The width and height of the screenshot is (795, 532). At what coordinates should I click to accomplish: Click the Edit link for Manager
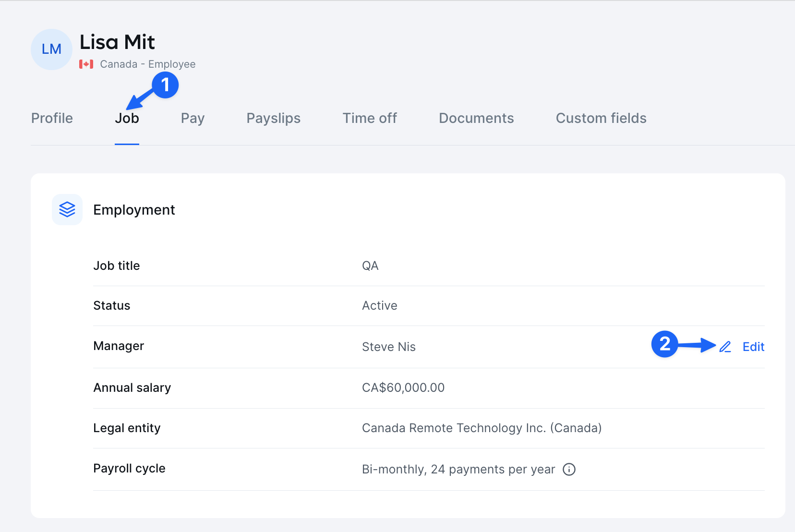(x=753, y=346)
